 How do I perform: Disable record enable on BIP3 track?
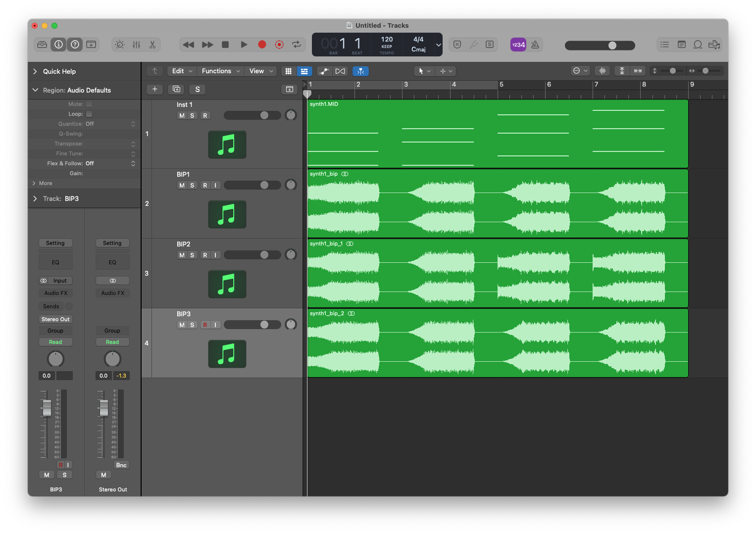[205, 325]
